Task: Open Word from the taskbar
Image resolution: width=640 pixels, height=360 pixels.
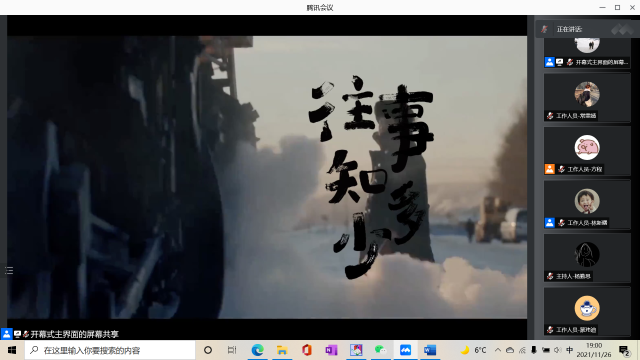Action: pos(430,350)
